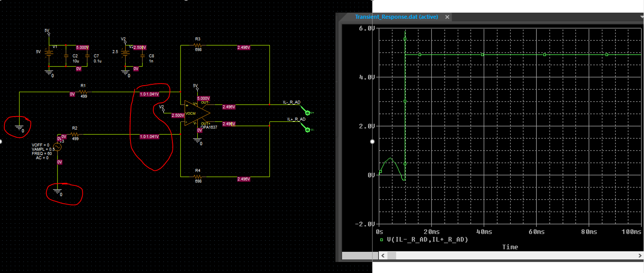Image resolution: width=644 pixels, height=273 pixels.
Task: Click the 6.0V Y-axis label
Action: 366,28
